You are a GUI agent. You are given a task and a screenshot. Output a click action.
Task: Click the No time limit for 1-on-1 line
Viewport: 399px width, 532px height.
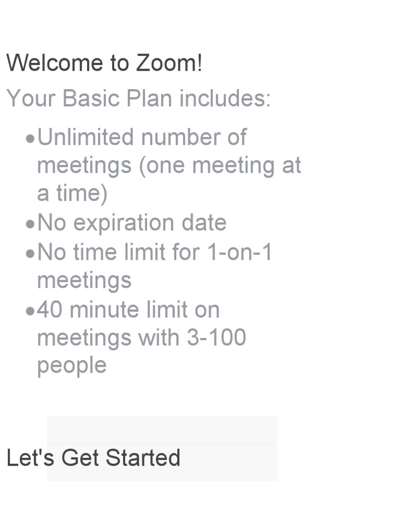tap(155, 252)
